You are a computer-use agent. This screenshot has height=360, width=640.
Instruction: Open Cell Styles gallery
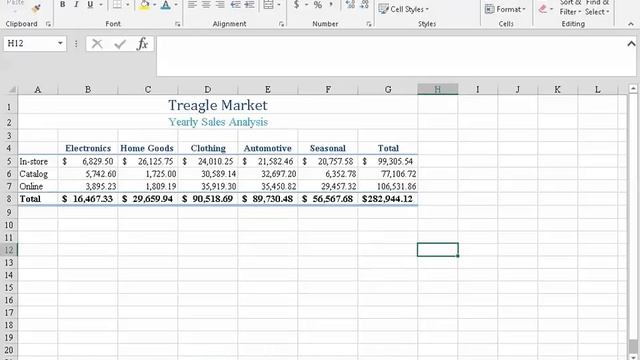tap(404, 9)
